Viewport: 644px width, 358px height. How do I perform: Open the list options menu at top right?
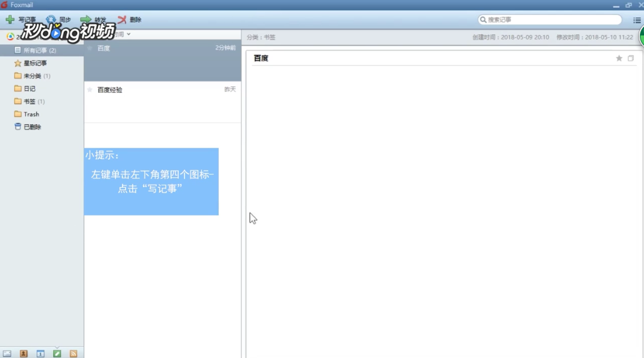click(x=636, y=19)
